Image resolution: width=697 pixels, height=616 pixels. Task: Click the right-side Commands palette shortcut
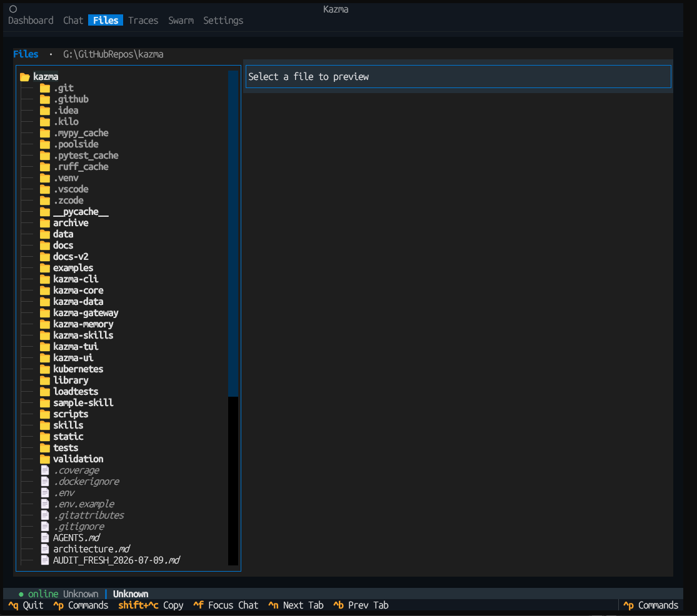click(x=651, y=605)
